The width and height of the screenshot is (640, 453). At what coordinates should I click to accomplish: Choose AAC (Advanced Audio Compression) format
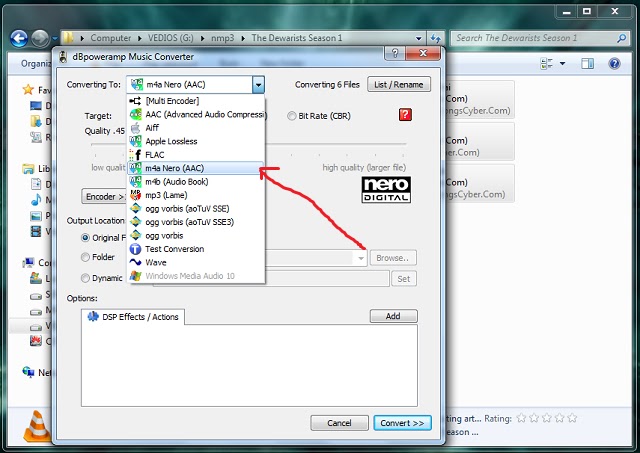click(x=196, y=114)
